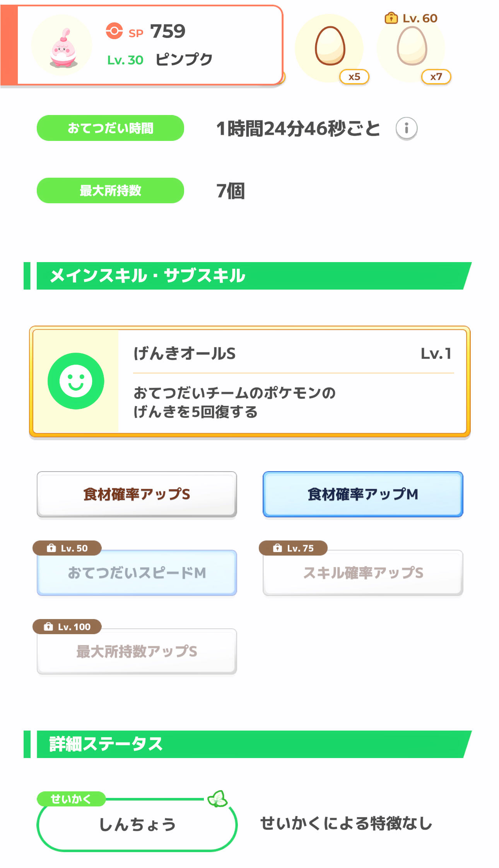Tap the info icon beside helping time
The image size is (499, 868).
[406, 128]
